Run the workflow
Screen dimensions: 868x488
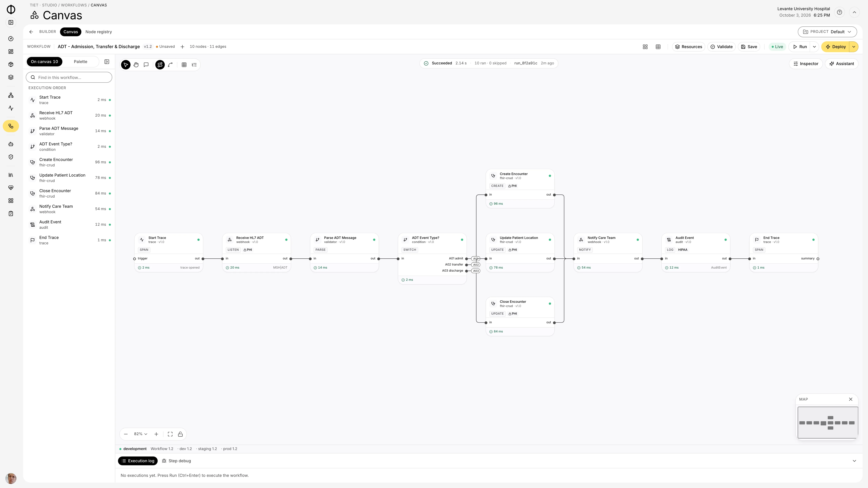pyautogui.click(x=800, y=47)
